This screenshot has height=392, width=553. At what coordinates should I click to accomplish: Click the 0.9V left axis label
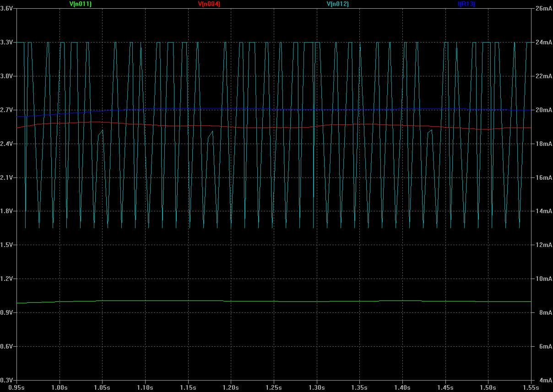pos(7,312)
